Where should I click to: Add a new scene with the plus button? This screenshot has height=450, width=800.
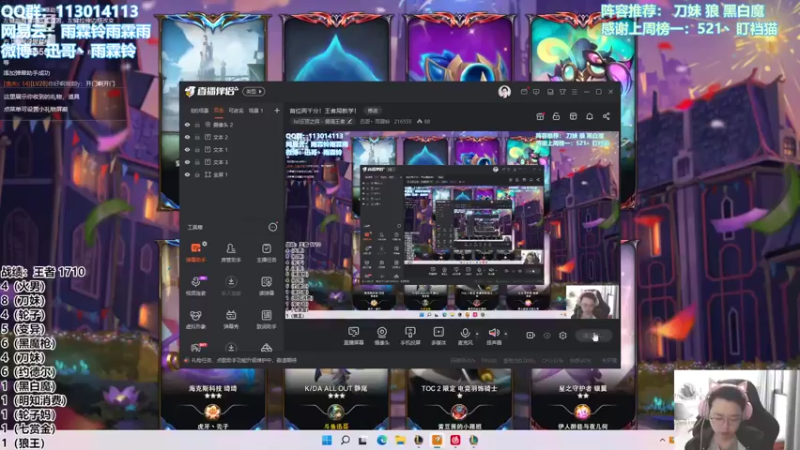[277, 111]
